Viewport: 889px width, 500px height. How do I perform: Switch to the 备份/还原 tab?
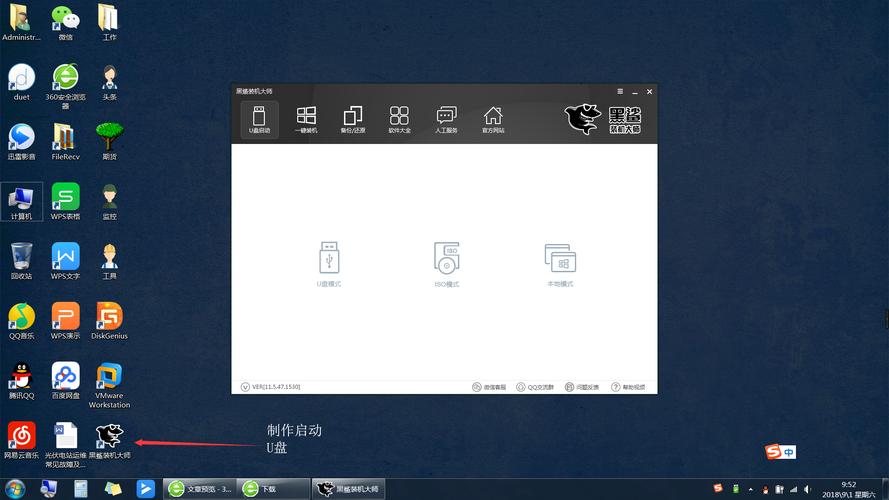pyautogui.click(x=353, y=120)
